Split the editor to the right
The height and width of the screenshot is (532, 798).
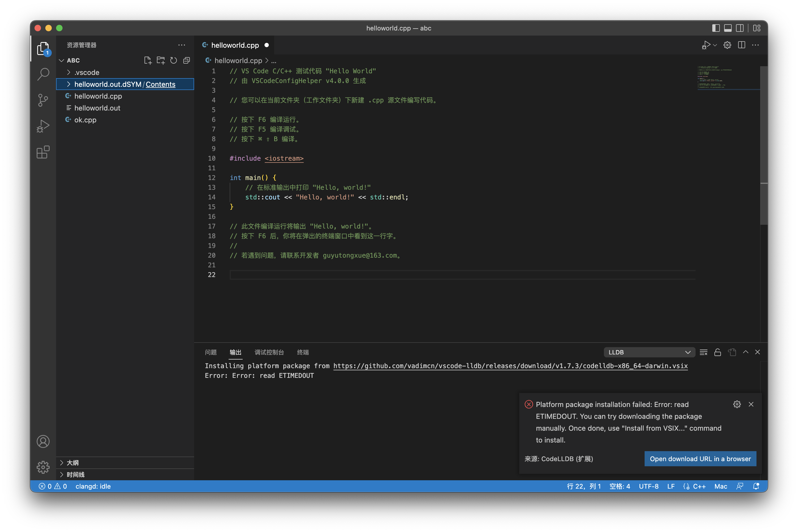(741, 45)
